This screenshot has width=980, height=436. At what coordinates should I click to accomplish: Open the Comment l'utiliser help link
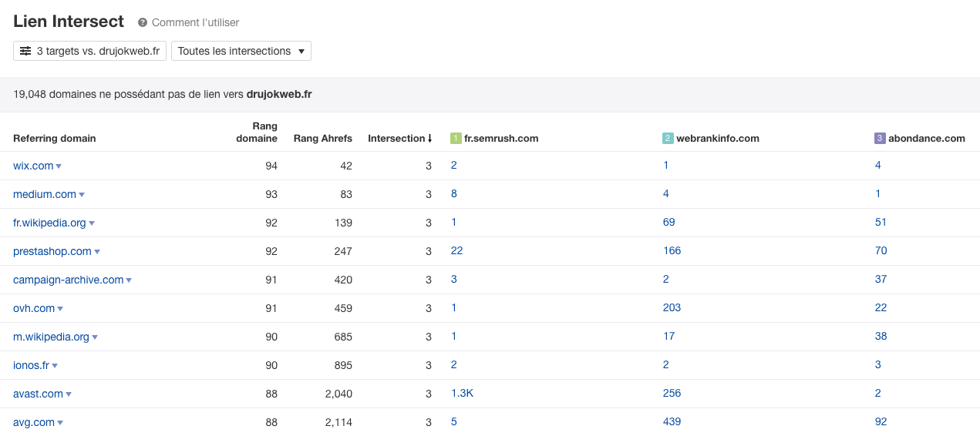coord(195,23)
